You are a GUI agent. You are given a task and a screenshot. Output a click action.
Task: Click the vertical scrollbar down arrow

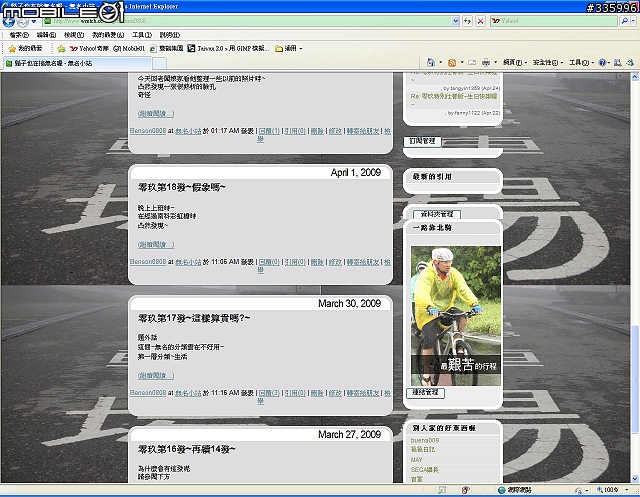point(635,479)
